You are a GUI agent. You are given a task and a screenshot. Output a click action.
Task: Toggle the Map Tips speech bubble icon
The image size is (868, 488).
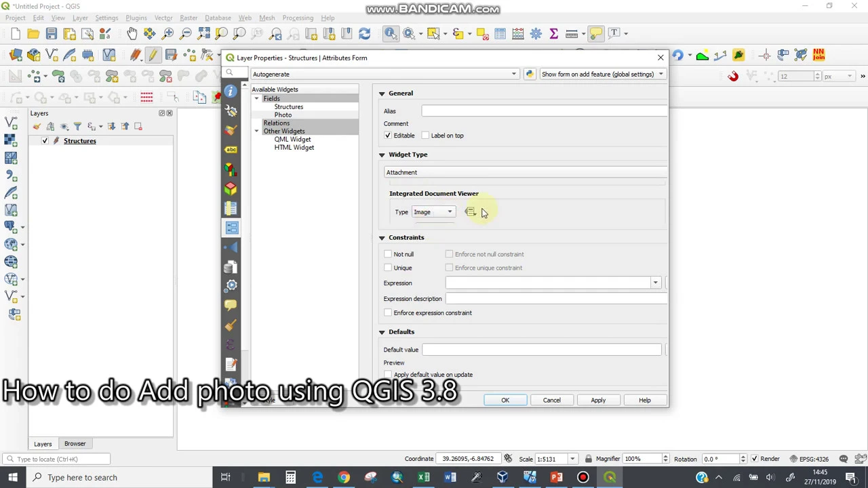pos(595,33)
